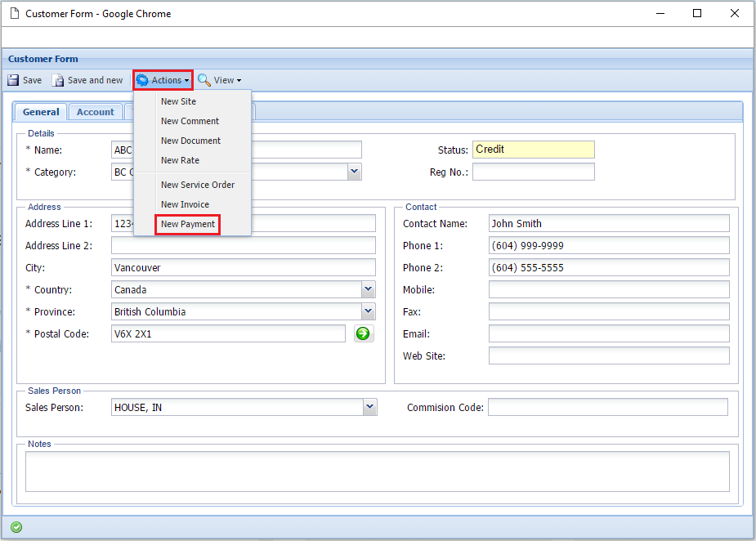This screenshot has width=756, height=541.
Task: Pick New Document in the menu
Action: pos(190,141)
